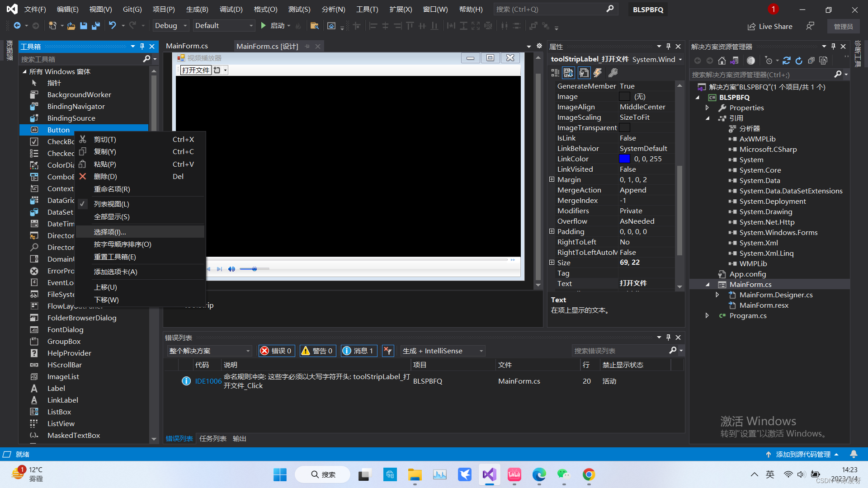868x488 pixels.
Task: Refresh the Solution Explorer
Action: [799, 61]
